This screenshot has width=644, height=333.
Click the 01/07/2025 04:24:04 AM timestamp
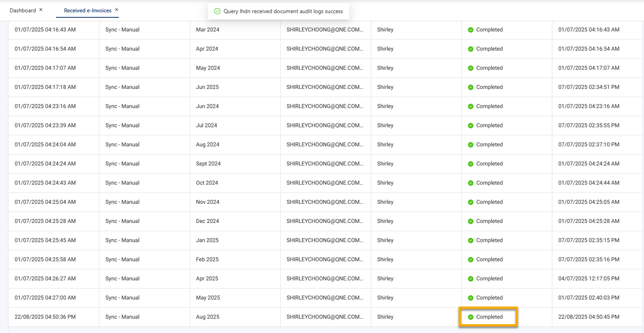click(x=45, y=145)
